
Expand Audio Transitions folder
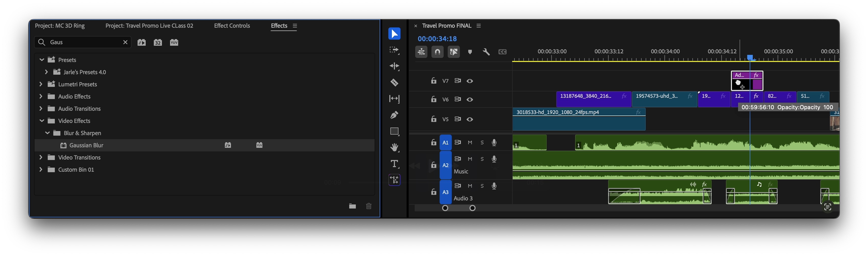[x=41, y=108]
